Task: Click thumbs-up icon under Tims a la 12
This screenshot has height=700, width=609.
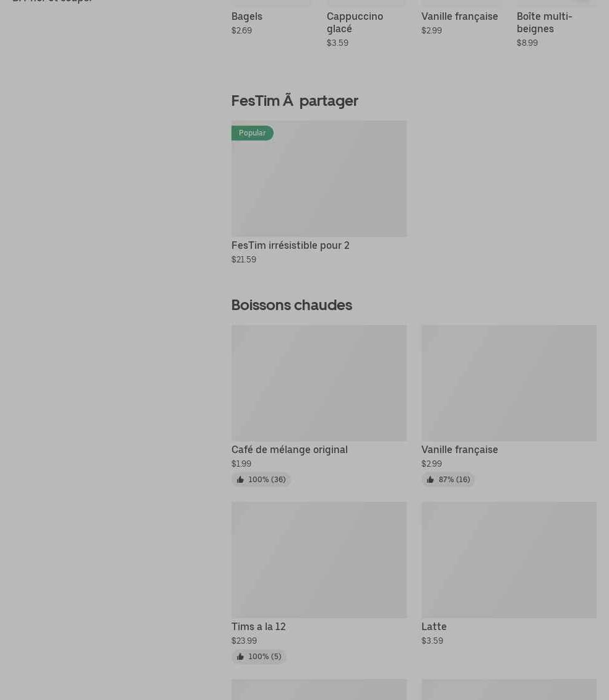Action: click(240, 657)
